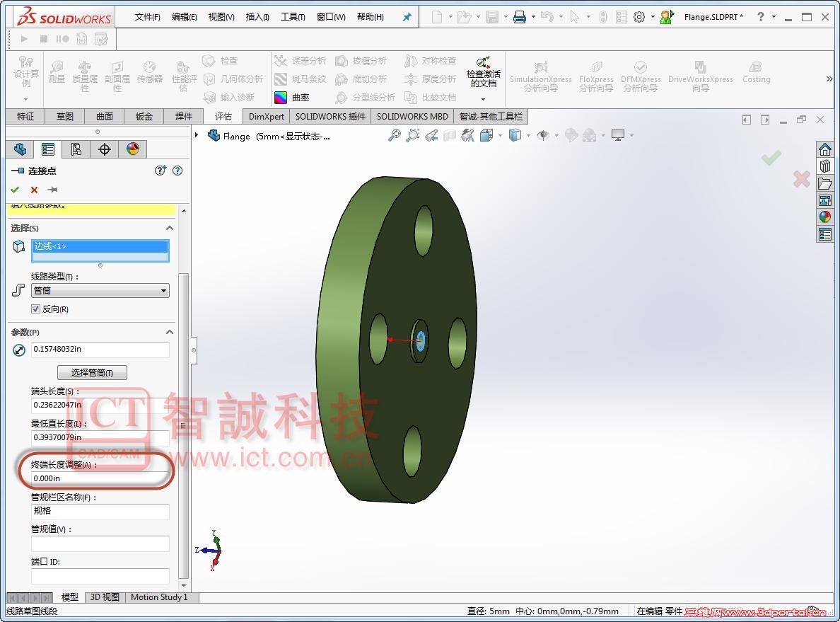Cancel connection point with red X
The image size is (840, 622).
[34, 190]
